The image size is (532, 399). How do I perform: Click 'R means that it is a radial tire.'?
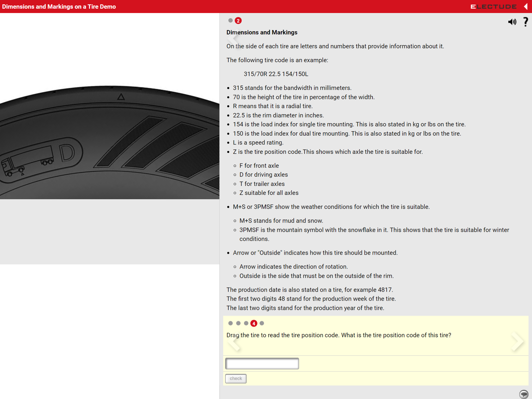pyautogui.click(x=273, y=106)
